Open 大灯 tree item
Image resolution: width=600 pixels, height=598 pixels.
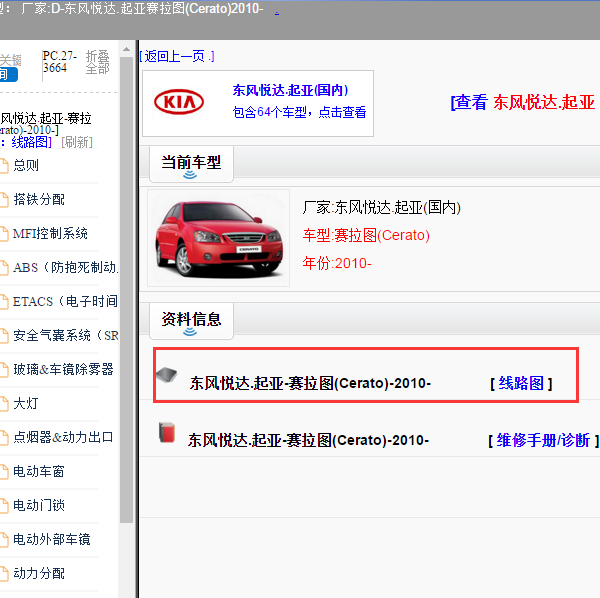[x=26, y=403]
